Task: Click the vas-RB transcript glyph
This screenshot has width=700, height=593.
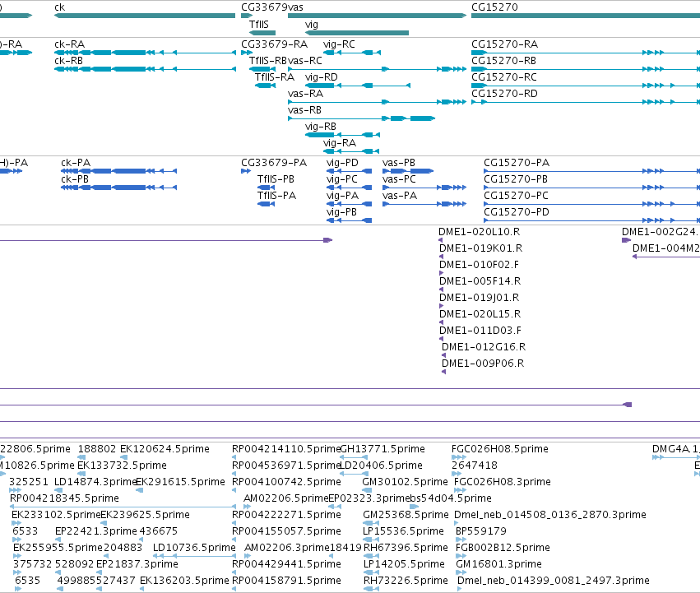Action: tap(362, 118)
